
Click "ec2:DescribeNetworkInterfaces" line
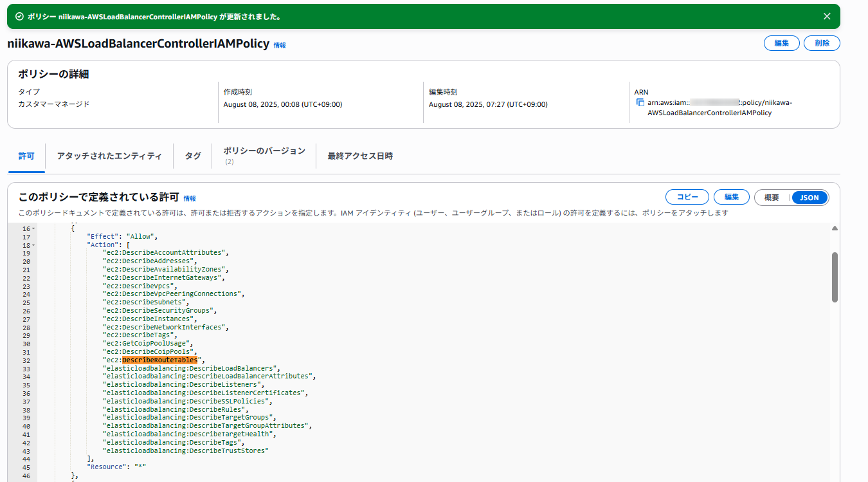click(166, 327)
